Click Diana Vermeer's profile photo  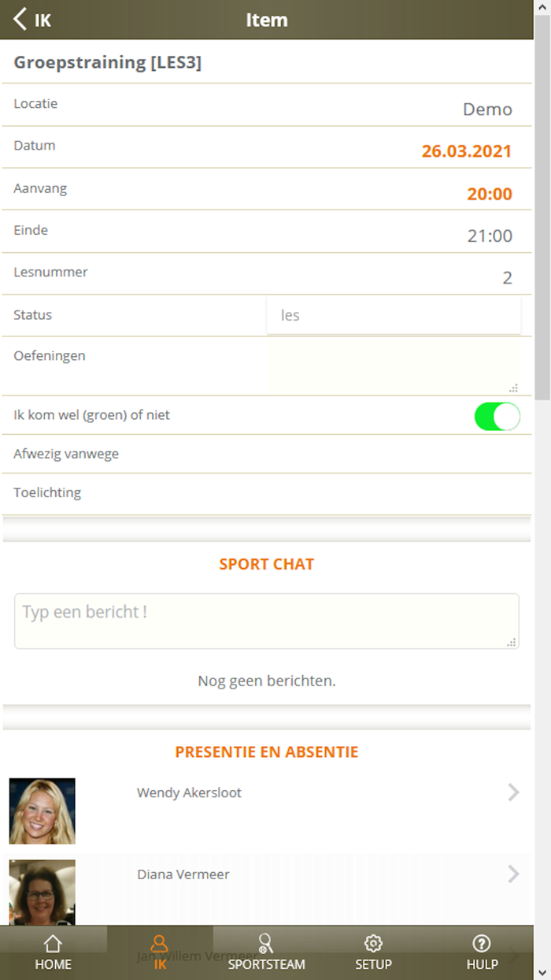click(x=43, y=892)
